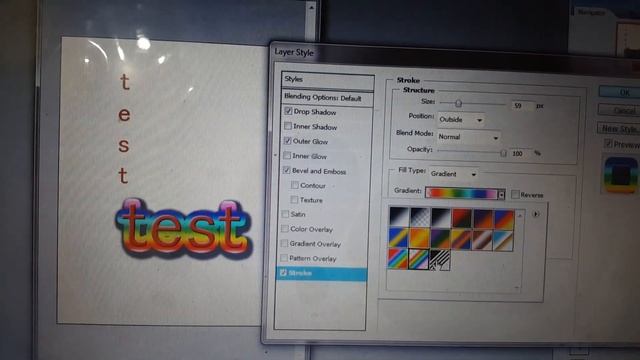This screenshot has width=640, height=360.
Task: Click the Opacity value field showing 100
Action: coord(521,153)
